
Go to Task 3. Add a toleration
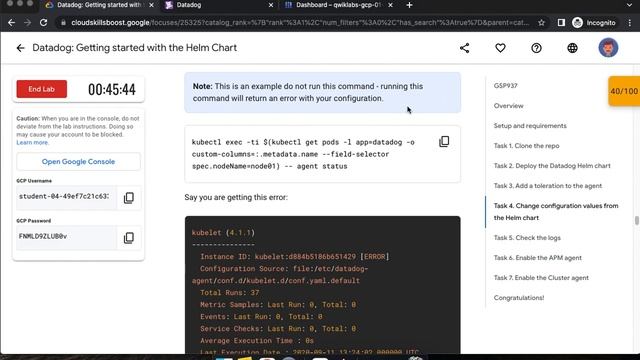(548, 186)
